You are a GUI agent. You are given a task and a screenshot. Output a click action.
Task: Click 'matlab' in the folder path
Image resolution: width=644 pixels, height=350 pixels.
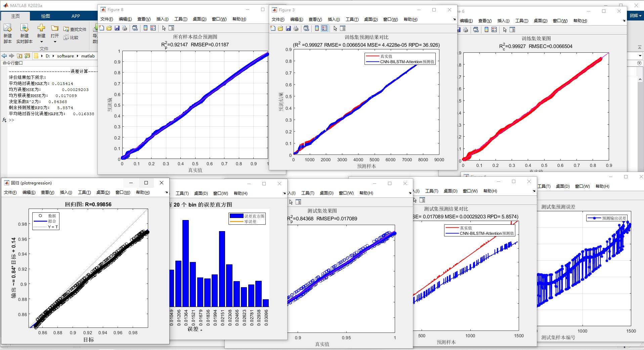[x=88, y=56]
